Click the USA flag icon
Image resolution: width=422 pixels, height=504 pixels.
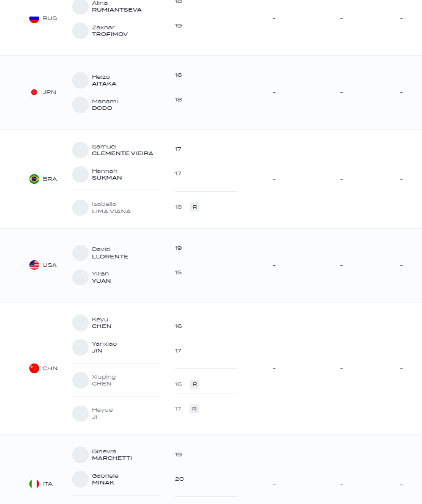[34, 265]
